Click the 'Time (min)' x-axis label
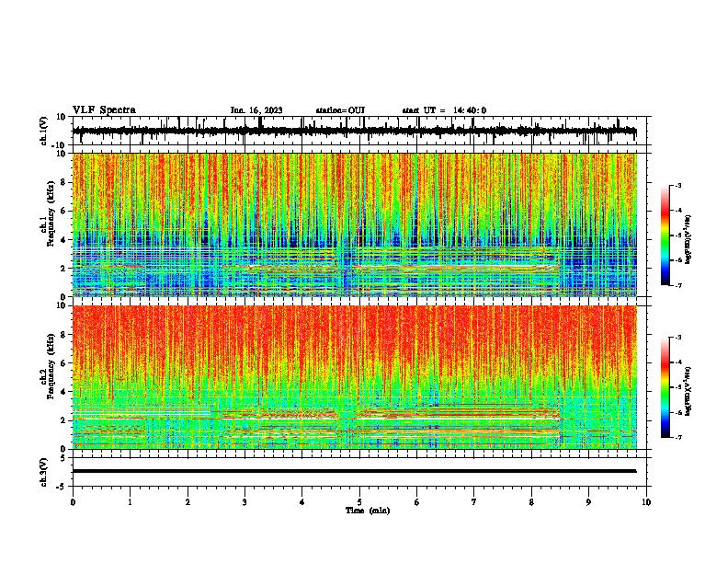This screenshot has width=728, height=563. [368, 511]
